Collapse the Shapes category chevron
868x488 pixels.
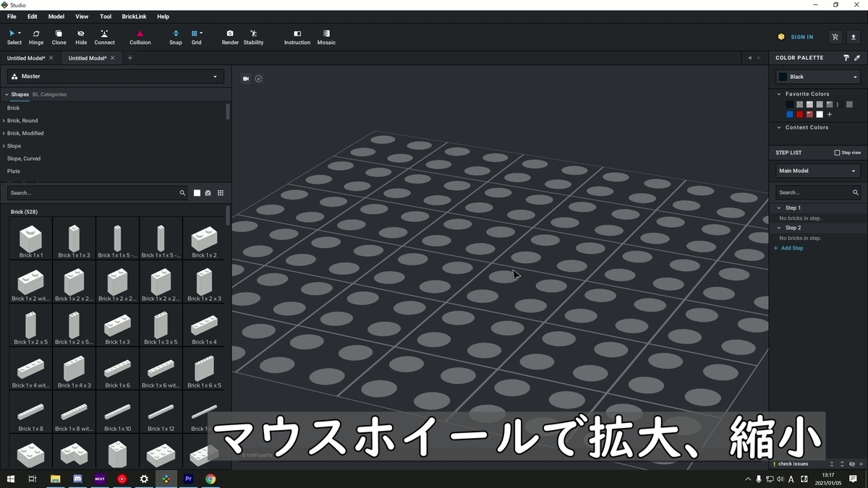pos(7,95)
